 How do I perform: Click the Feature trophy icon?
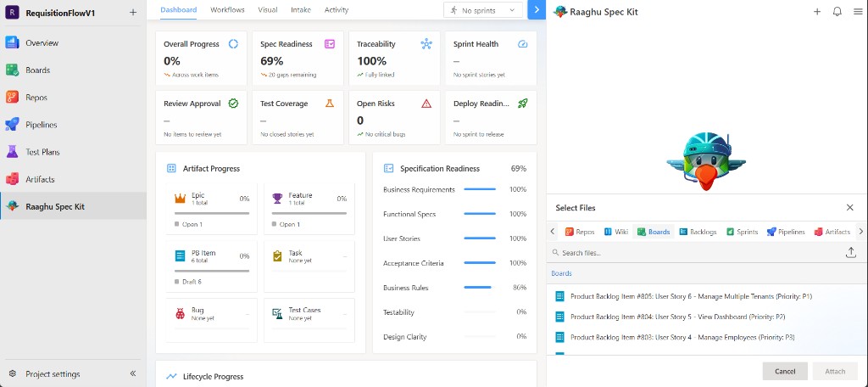[277, 198]
